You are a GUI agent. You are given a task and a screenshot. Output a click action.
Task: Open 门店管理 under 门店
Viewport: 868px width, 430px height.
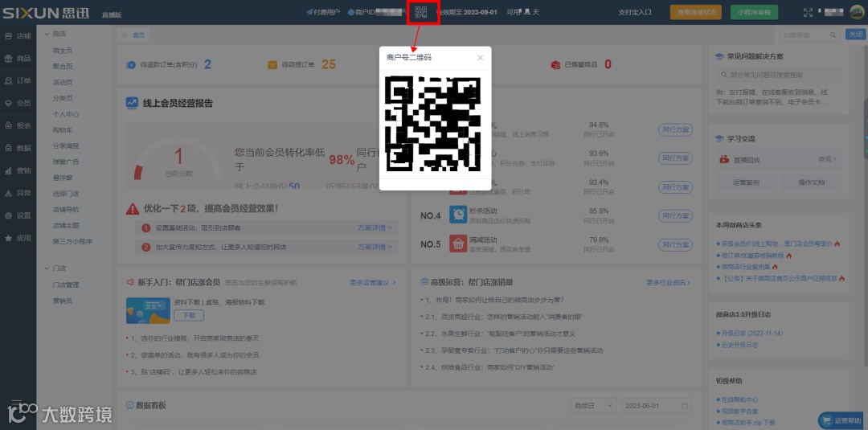click(66, 285)
